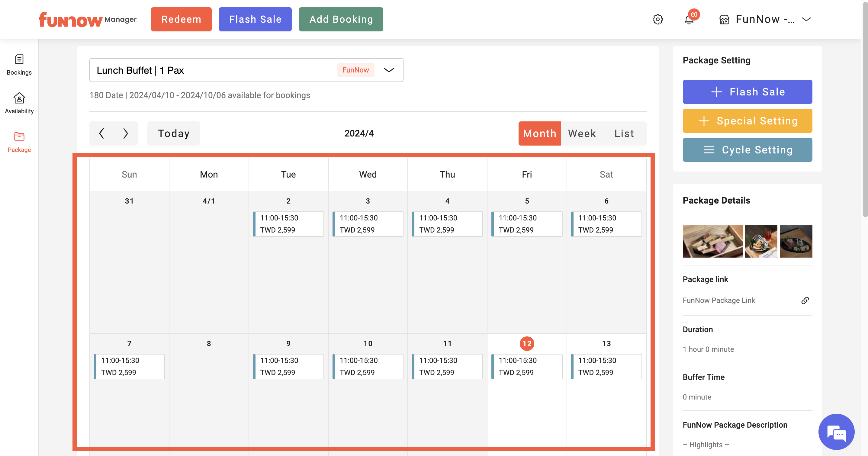Click the Wed column header
This screenshot has width=868, height=456.
pos(368,175)
